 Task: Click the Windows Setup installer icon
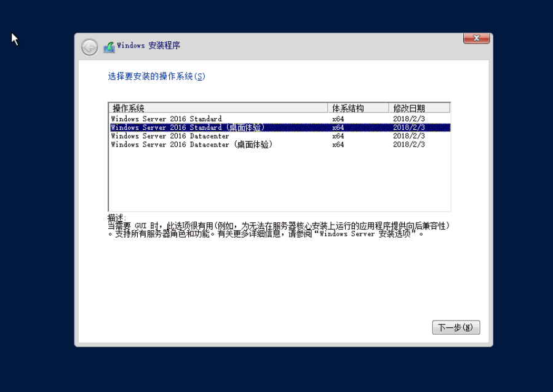coord(109,47)
